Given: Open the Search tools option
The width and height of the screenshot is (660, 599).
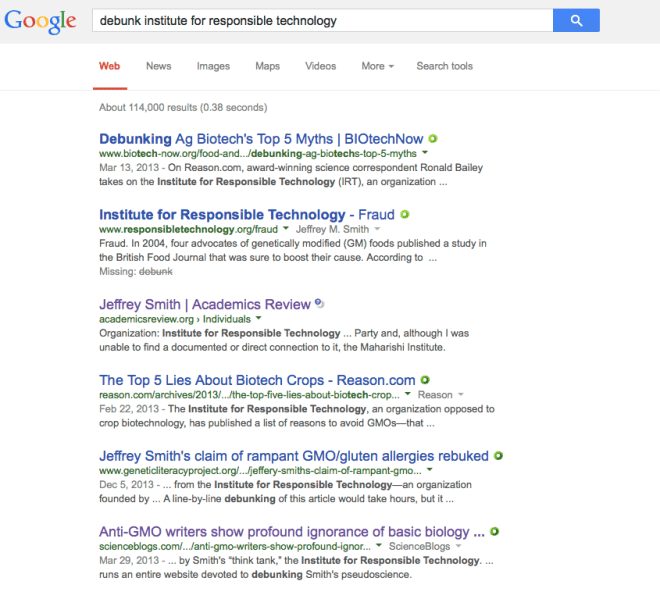Looking at the screenshot, I should (x=444, y=66).
